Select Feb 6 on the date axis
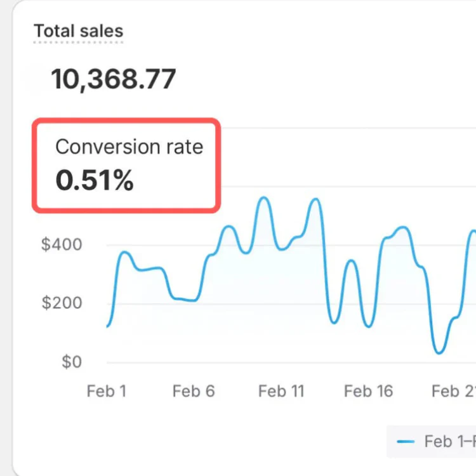The height and width of the screenshot is (476, 476). (x=193, y=391)
